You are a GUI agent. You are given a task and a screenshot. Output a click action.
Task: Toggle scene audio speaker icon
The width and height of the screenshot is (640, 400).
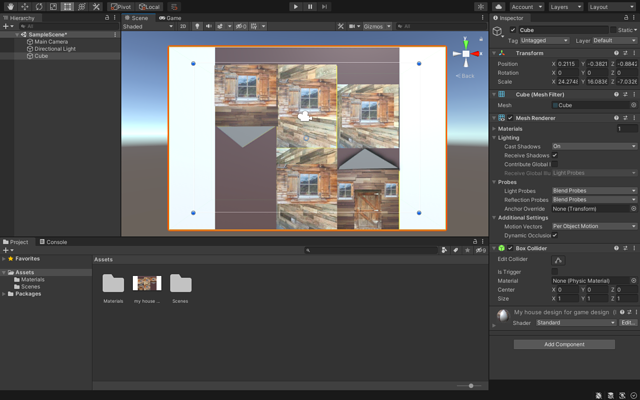point(209,26)
